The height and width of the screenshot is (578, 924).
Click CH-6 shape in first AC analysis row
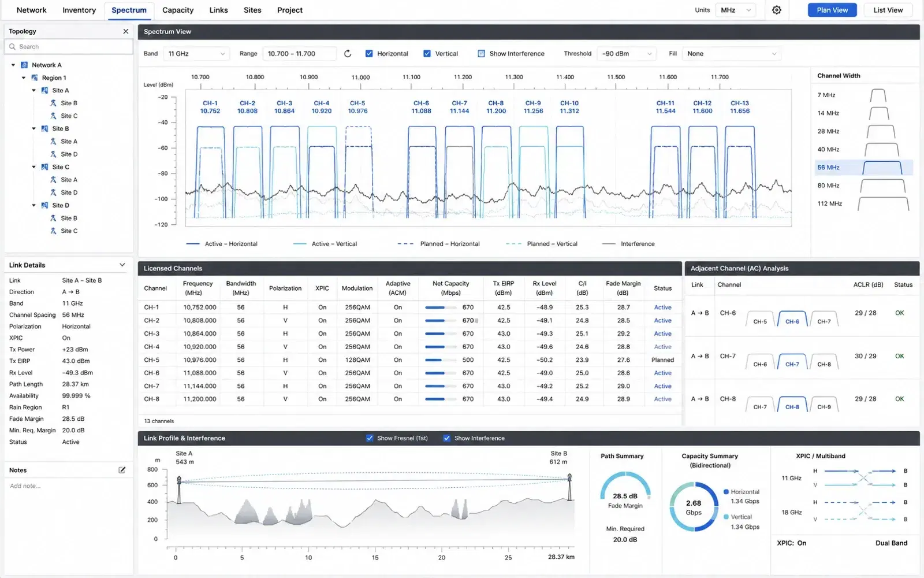point(792,318)
